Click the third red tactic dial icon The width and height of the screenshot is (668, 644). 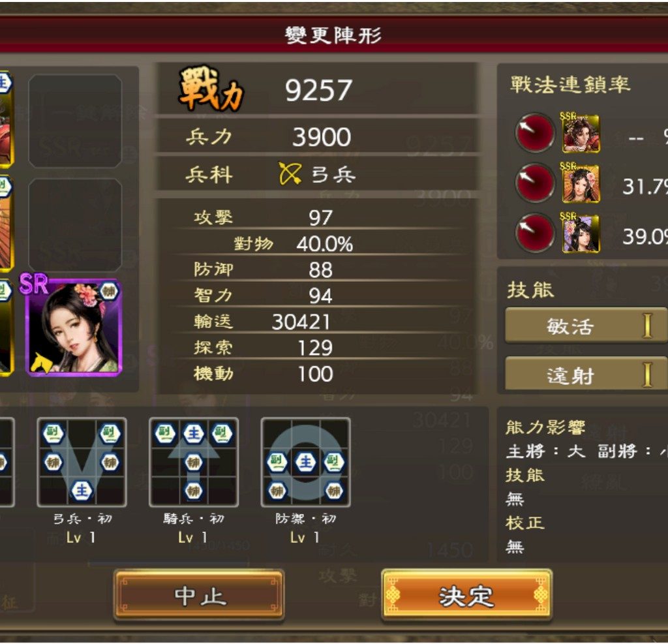coord(535,233)
